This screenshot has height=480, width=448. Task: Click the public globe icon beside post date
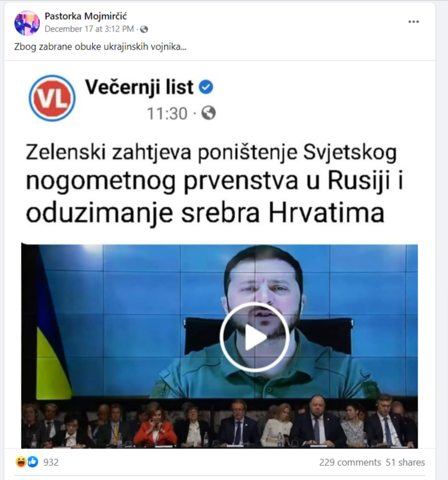click(144, 29)
